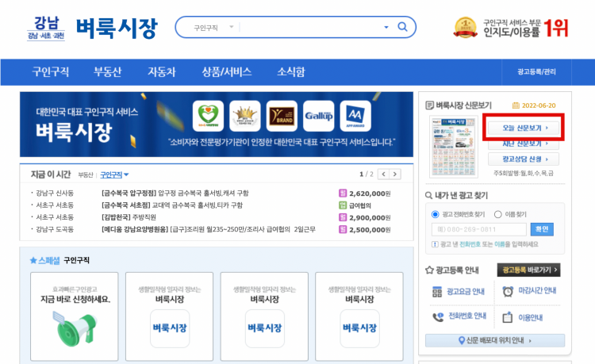Click the 광고상담 신청 button
595x364 pixels.
click(x=524, y=159)
